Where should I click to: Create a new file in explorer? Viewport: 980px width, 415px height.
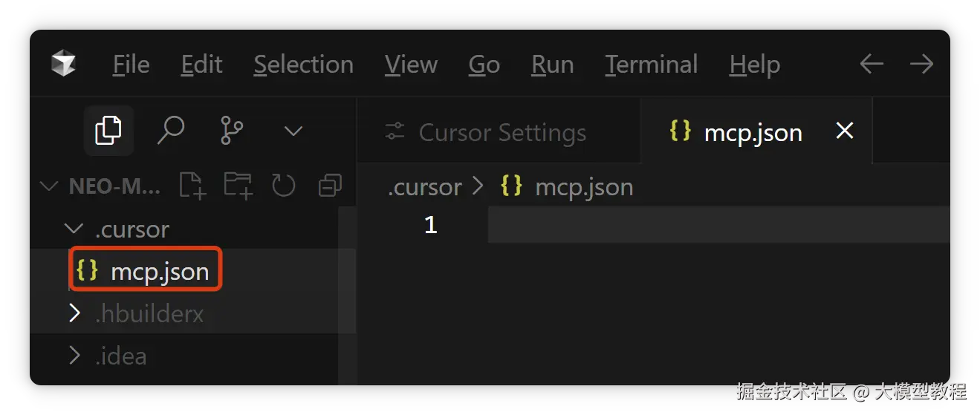pyautogui.click(x=192, y=186)
